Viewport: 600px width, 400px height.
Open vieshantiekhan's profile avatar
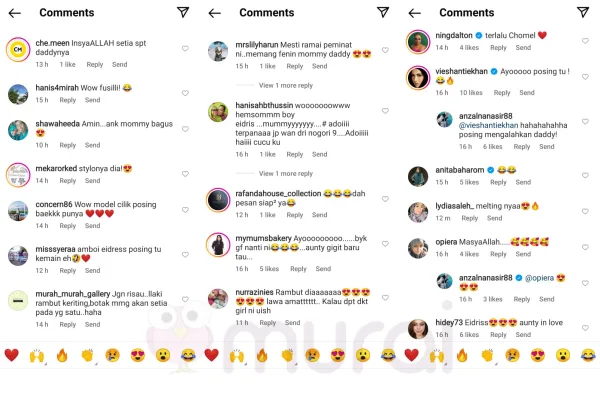pyautogui.click(x=418, y=78)
